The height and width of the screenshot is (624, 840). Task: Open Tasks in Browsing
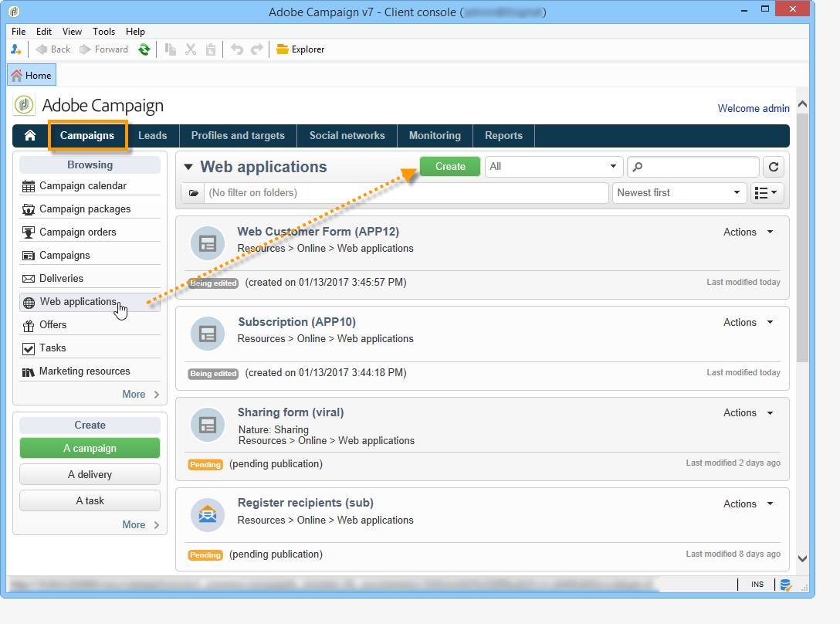point(90,348)
